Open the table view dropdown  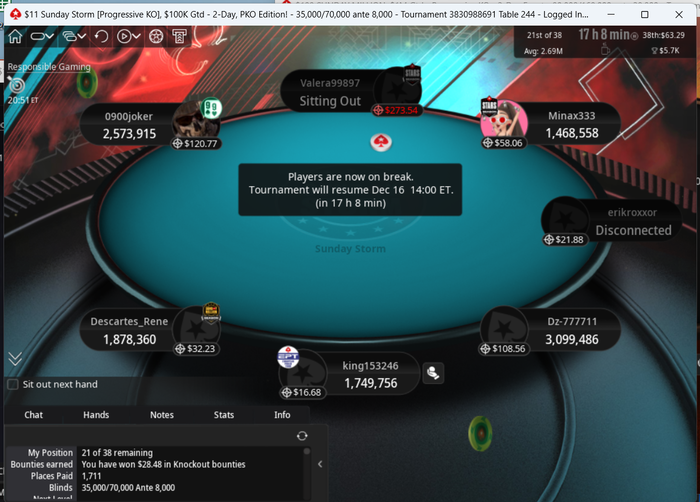(42, 37)
